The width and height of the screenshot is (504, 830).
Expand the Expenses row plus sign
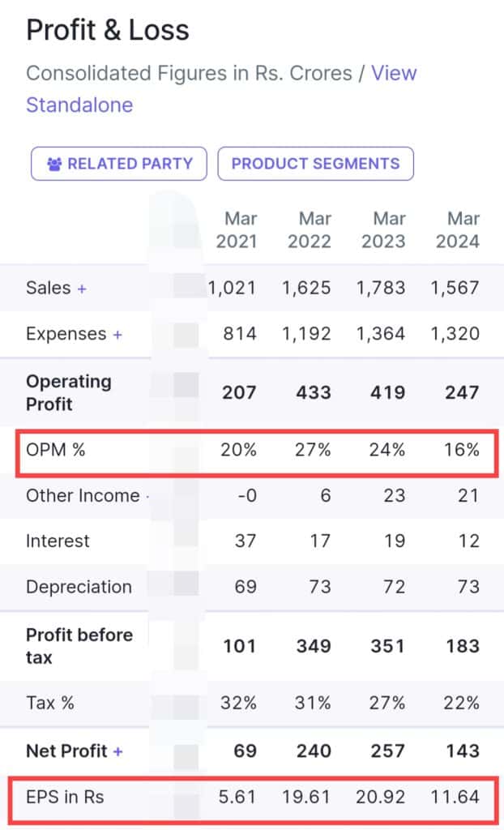pos(117,334)
